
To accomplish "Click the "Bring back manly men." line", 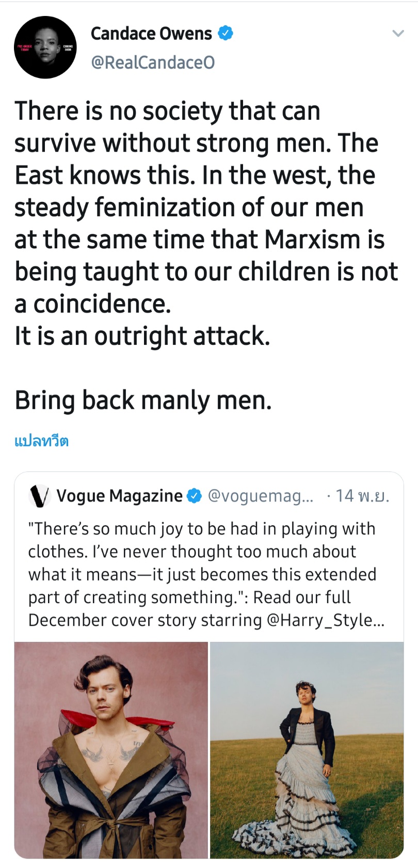I will pyautogui.click(x=143, y=400).
